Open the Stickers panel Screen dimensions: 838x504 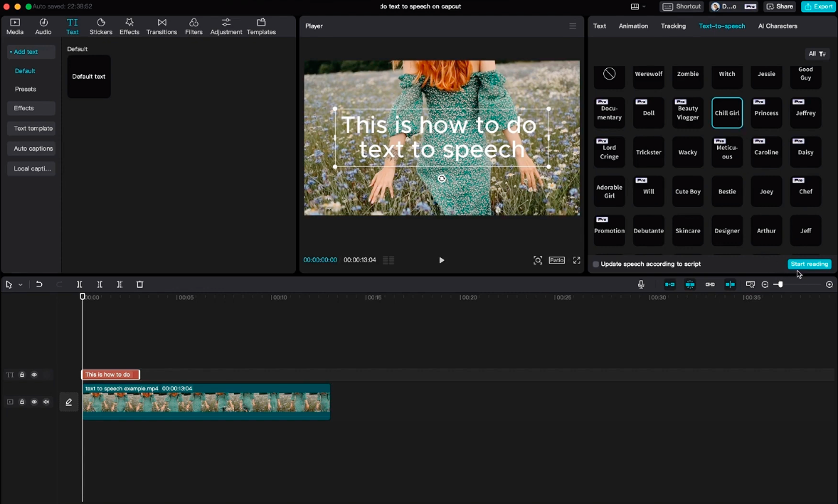coord(100,26)
